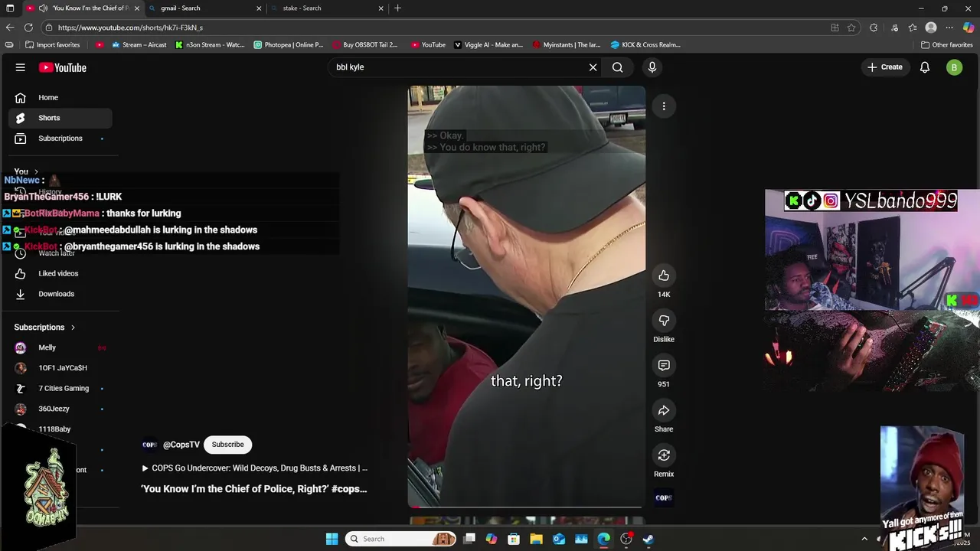Screen dimensions: 980x551
Task: Open the Viggle AI bookmark
Action: [488, 45]
